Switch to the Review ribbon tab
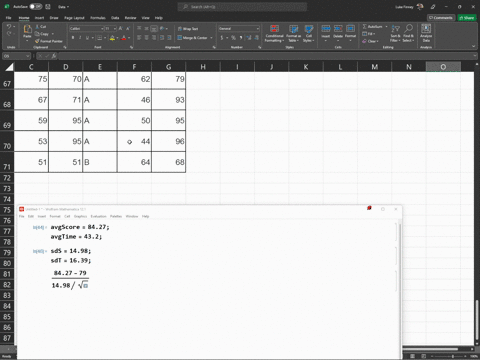 130,18
